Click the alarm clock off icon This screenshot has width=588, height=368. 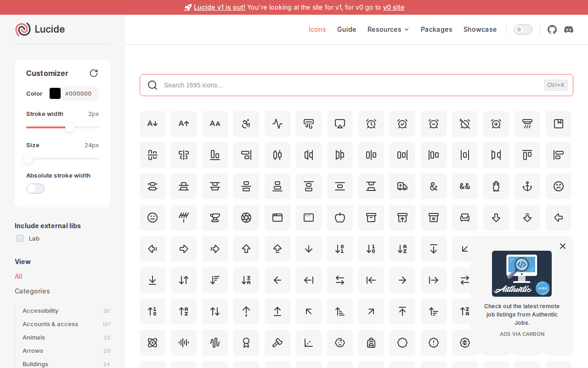[465, 124]
